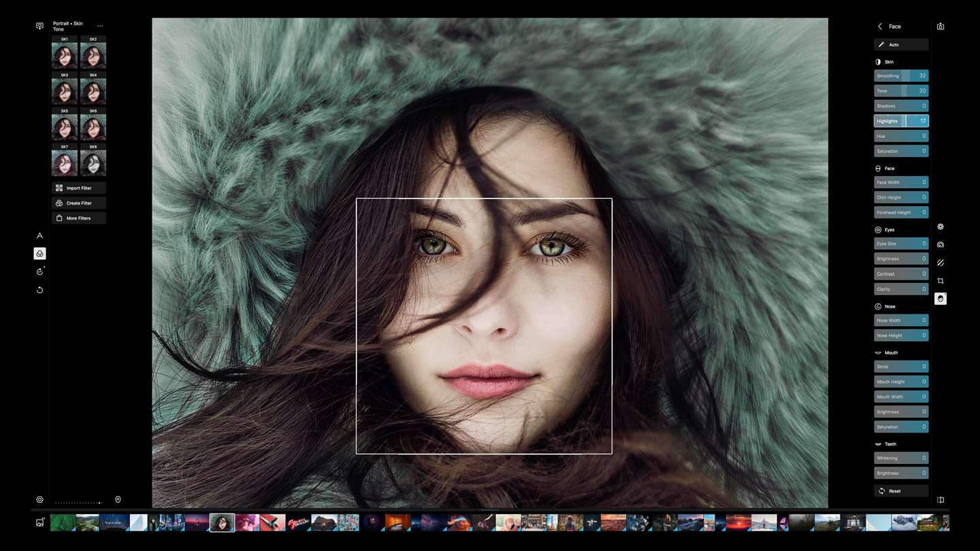980x551 pixels.
Task: Open the edit History icon
Action: 39,271
